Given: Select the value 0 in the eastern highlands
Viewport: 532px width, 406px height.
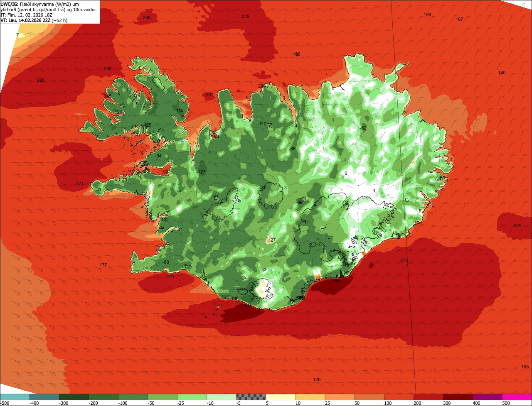Looking at the screenshot, I should click(346, 173).
